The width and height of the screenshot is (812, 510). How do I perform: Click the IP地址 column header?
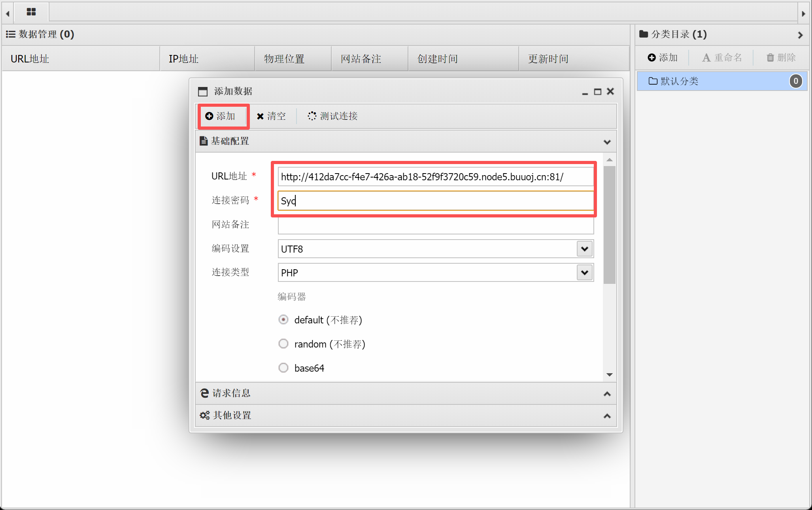click(208, 59)
